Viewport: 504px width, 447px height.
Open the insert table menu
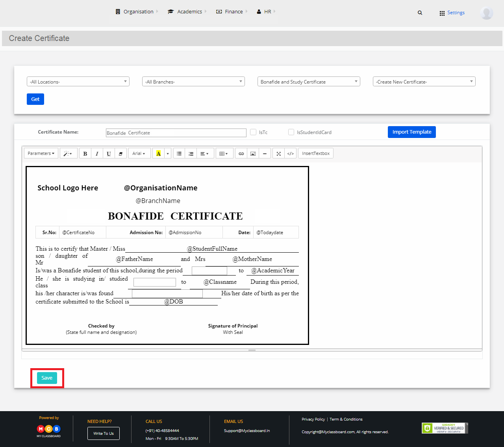pos(224,153)
